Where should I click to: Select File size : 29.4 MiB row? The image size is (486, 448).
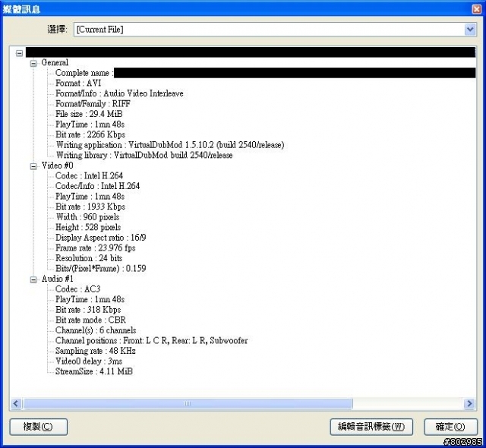pos(89,114)
